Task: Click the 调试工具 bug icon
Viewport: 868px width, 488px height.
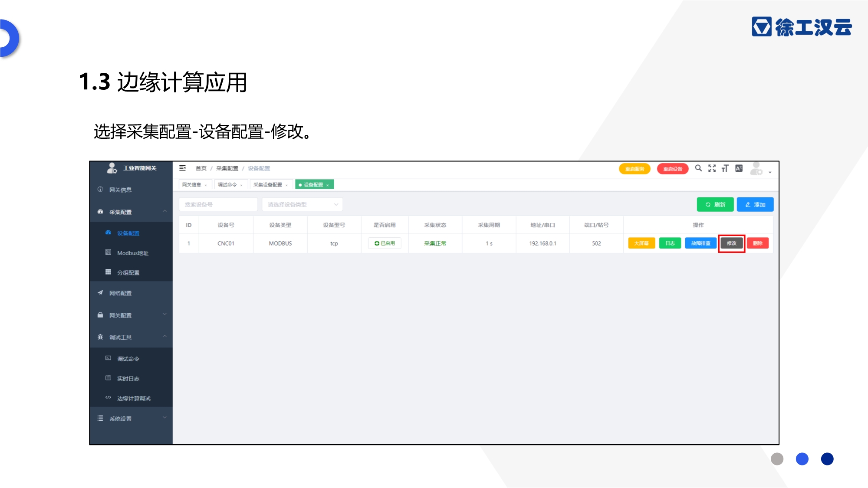Action: [100, 337]
